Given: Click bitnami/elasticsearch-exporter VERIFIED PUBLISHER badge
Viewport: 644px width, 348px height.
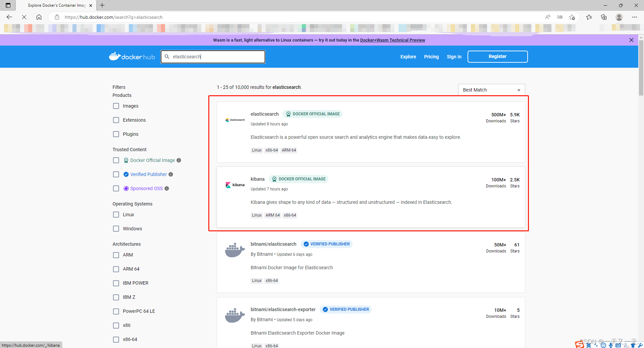Looking at the screenshot, I should click(x=345, y=309).
